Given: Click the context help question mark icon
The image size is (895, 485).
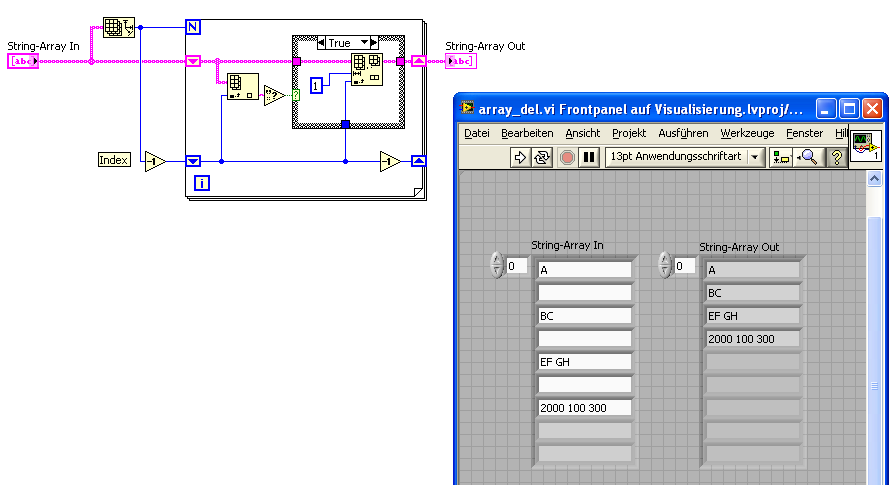Looking at the screenshot, I should pyautogui.click(x=836, y=157).
